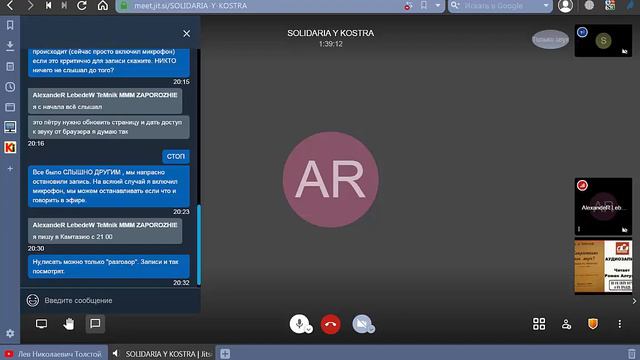Open more actions three-dot menu

[x=620, y=324]
